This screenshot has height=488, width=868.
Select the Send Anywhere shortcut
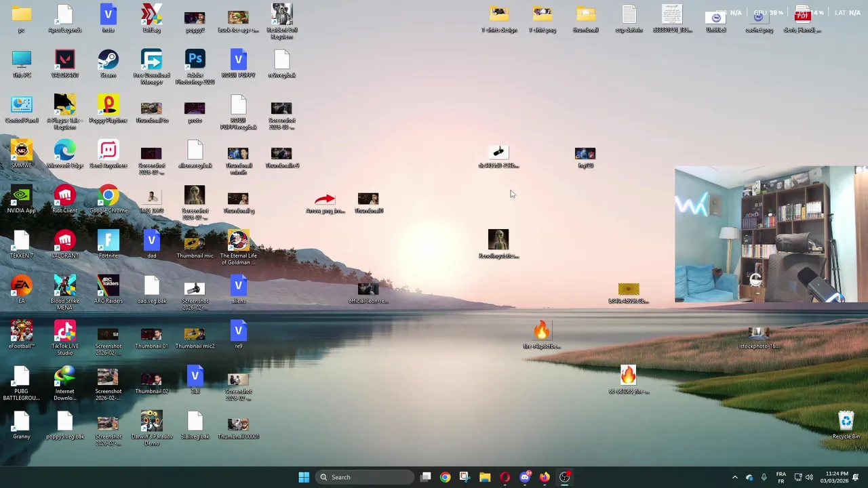click(108, 155)
